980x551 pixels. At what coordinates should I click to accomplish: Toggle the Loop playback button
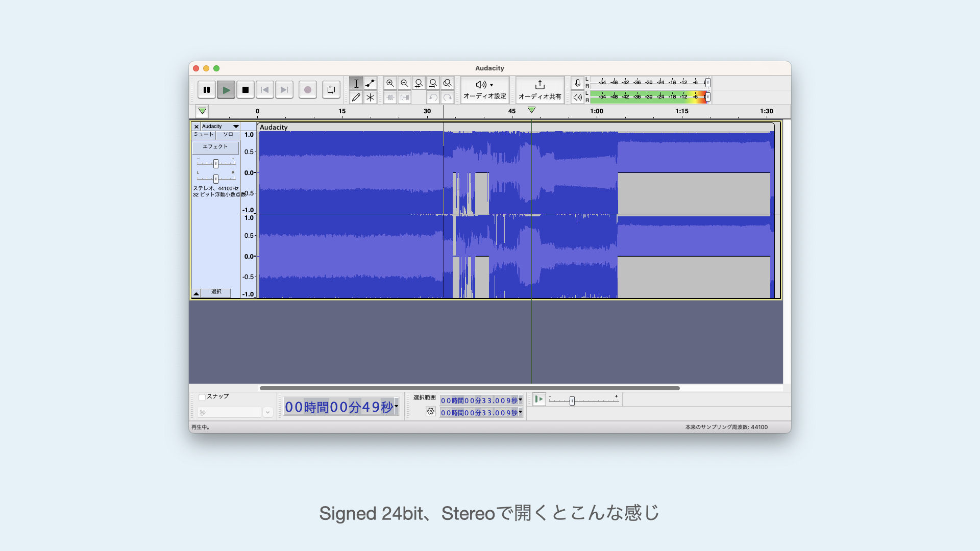pos(331,90)
